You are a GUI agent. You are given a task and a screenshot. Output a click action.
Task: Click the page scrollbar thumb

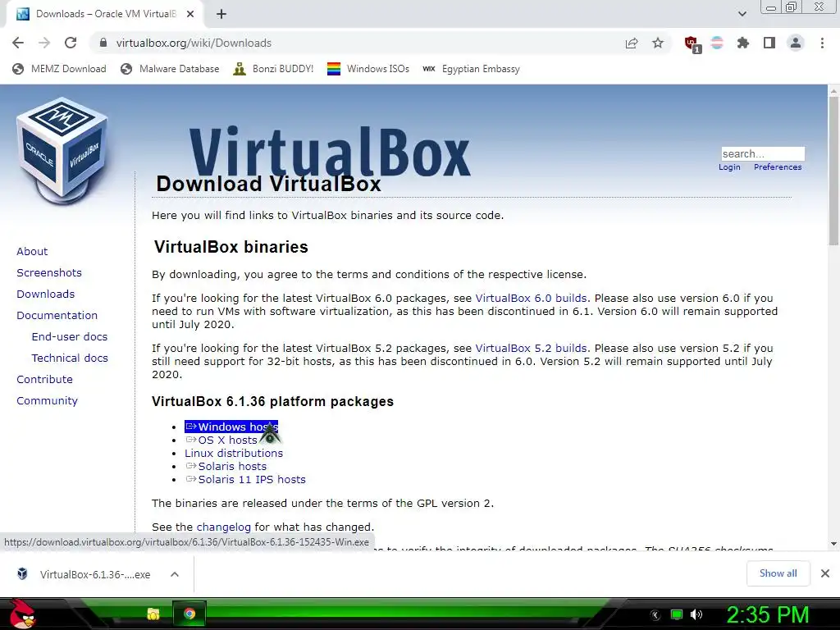click(833, 172)
